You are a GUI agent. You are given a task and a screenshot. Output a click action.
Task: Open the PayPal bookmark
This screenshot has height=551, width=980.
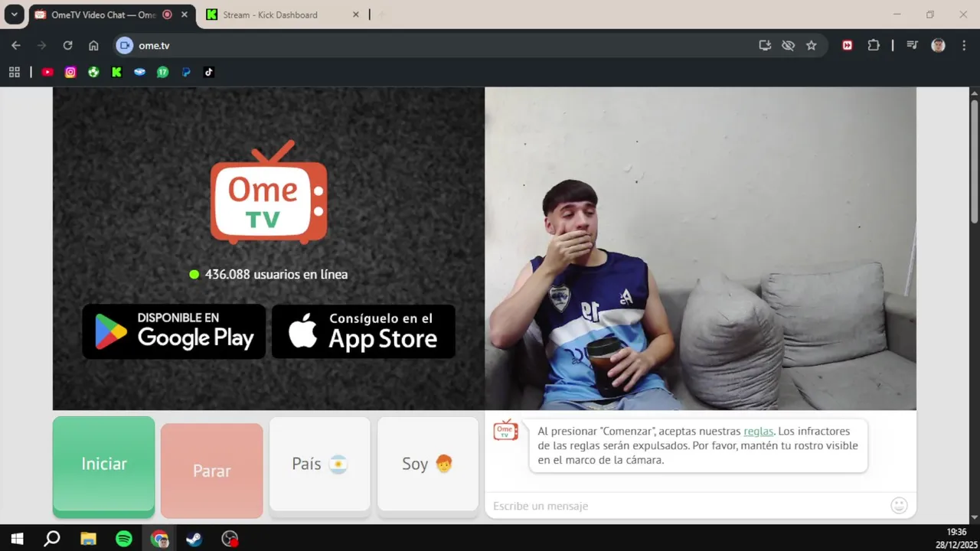(185, 72)
